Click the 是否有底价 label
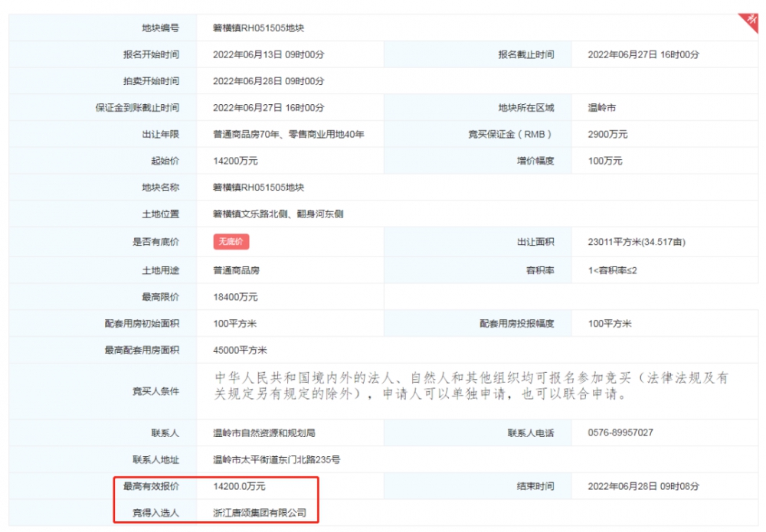Image resolution: width=766 pixels, height=532 pixels. (155, 242)
